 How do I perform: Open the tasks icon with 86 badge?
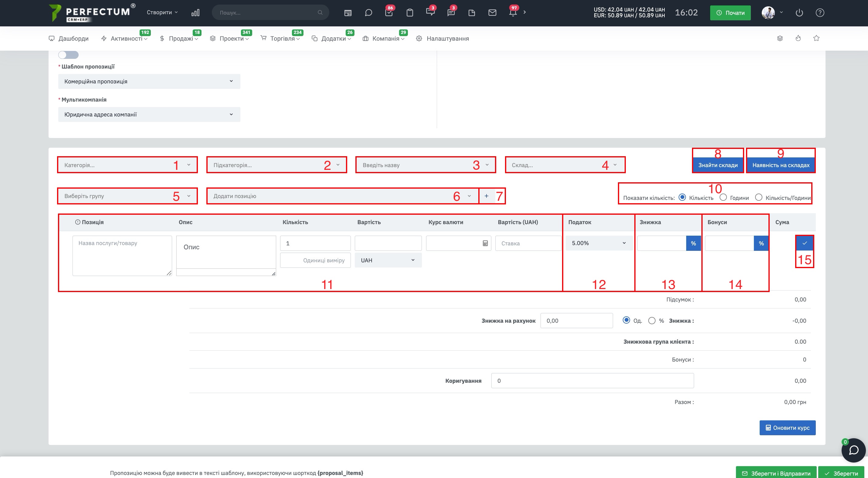389,13
